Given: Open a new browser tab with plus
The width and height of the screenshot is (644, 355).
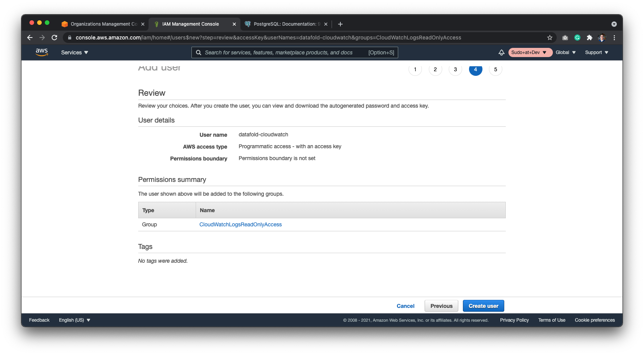Looking at the screenshot, I should [x=340, y=24].
